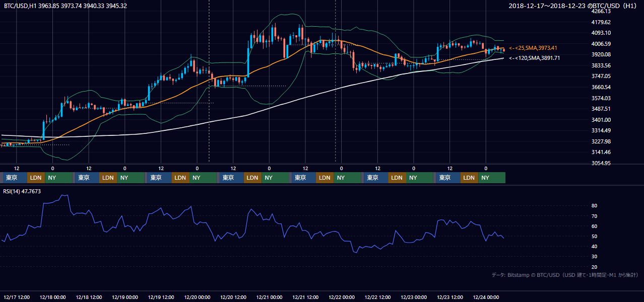Click RSI scale value 30

595,257
